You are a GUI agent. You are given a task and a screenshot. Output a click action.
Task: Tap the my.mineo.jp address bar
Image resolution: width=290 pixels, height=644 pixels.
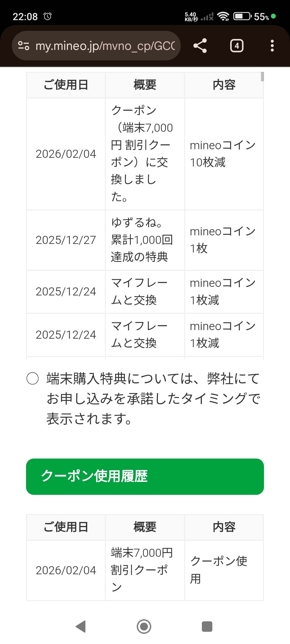[105, 46]
